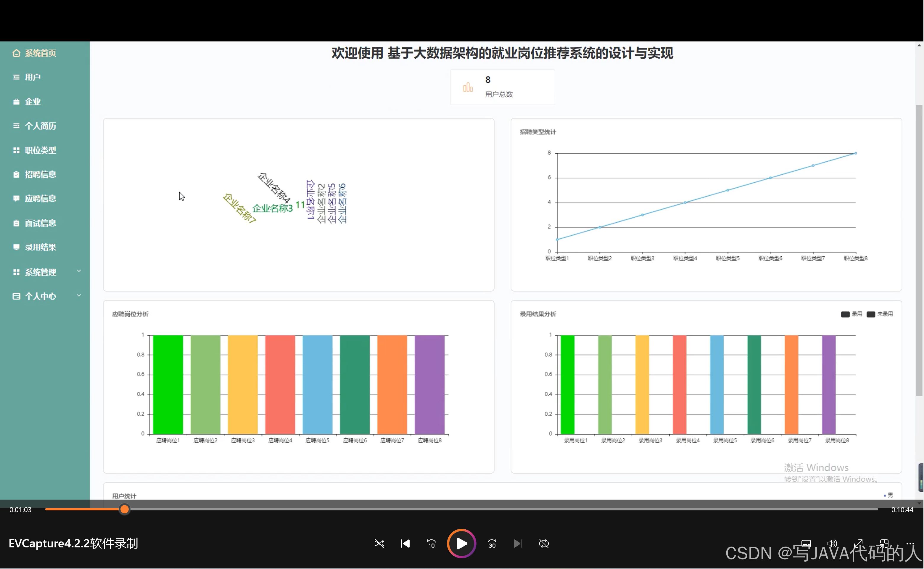The width and height of the screenshot is (924, 569).
Task: Click the 应聘岗位6 x-axis label
Action: [355, 440]
